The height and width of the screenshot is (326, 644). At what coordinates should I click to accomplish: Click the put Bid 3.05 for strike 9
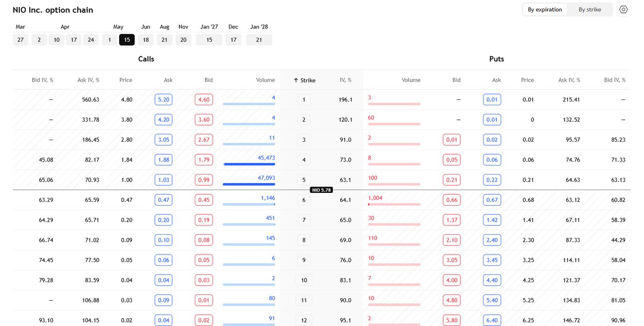(x=452, y=260)
